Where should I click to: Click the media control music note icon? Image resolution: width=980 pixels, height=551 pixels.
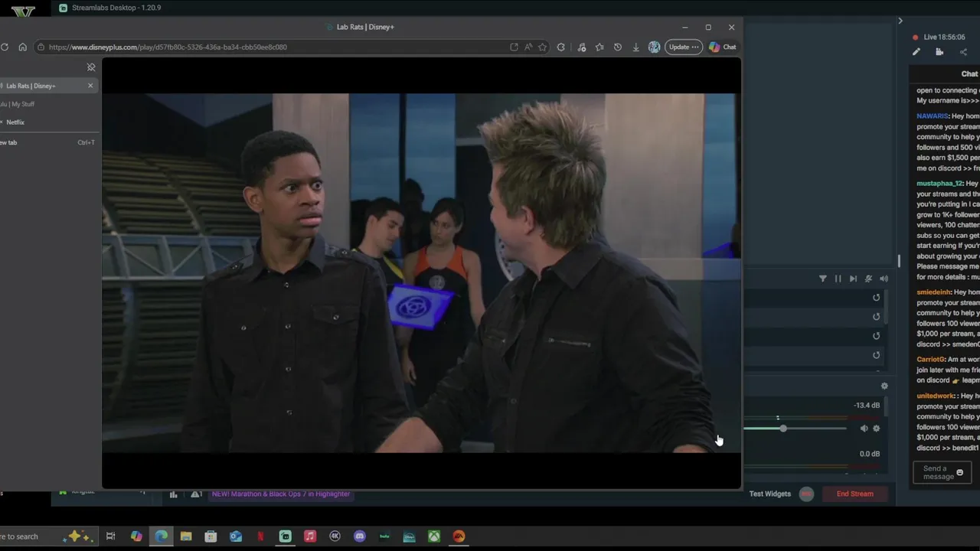[582, 47]
